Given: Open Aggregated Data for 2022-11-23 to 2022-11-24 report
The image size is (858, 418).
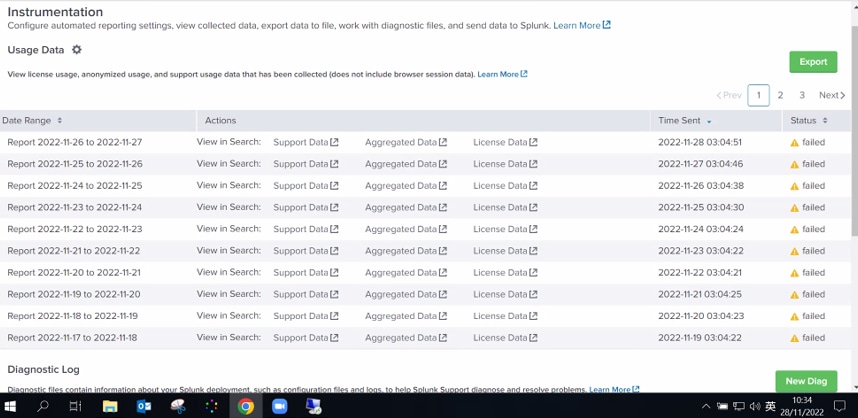Looking at the screenshot, I should (406, 207).
